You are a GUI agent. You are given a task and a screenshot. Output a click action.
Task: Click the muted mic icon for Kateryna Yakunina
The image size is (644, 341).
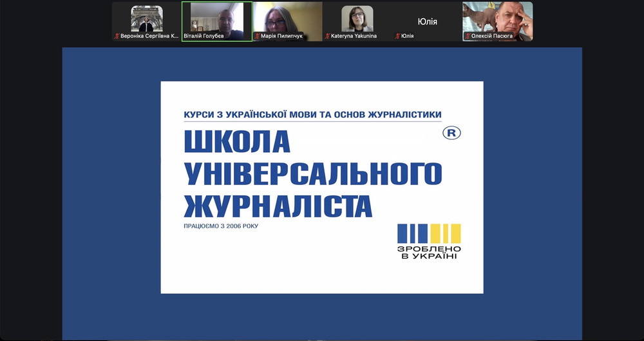(327, 36)
